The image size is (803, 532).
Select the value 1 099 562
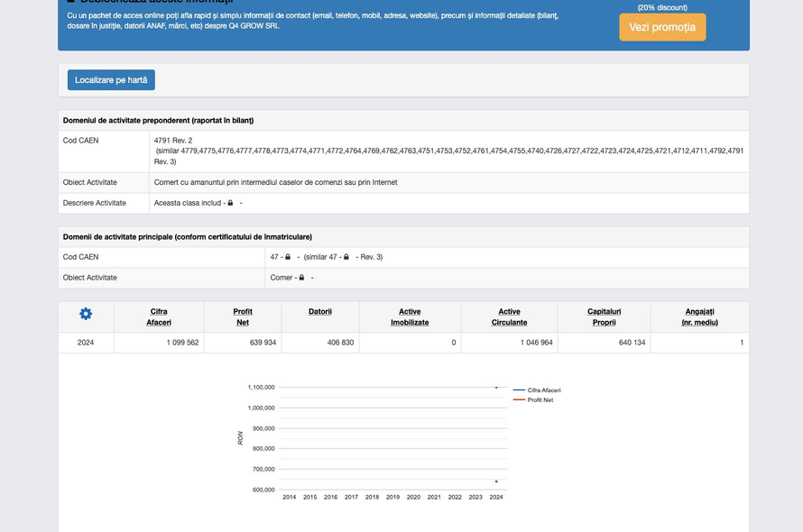pos(182,343)
